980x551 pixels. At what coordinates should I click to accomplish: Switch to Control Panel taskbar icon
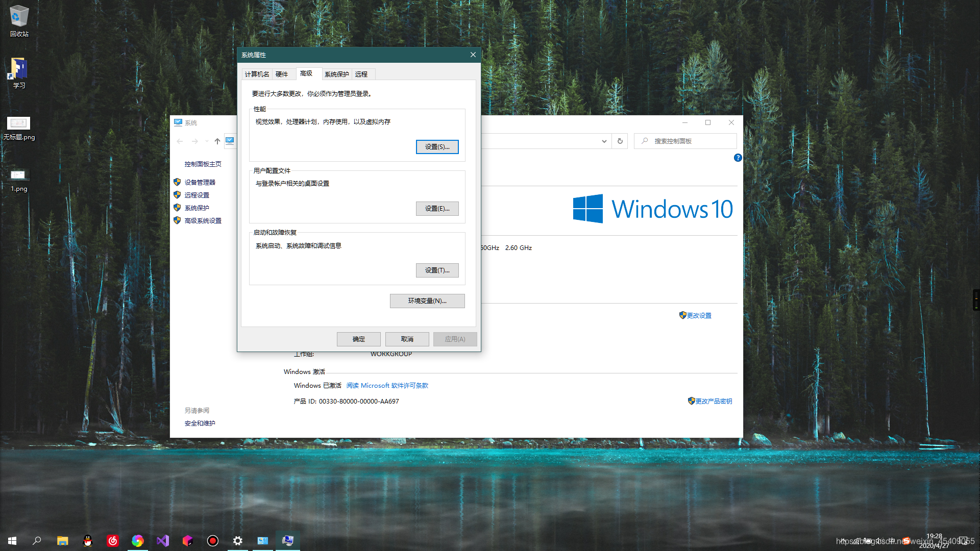[263, 541]
